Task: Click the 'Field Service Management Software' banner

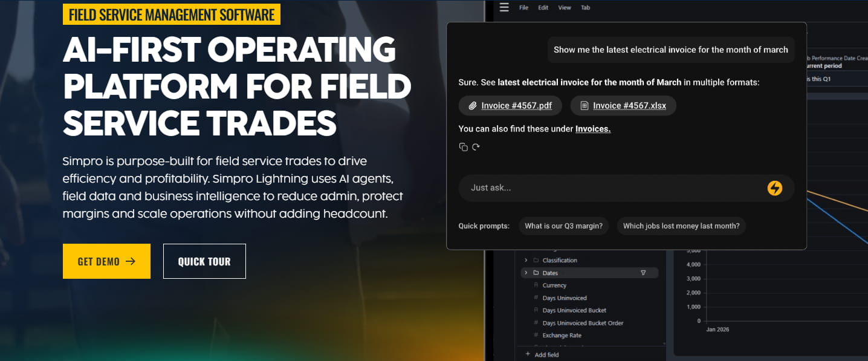Action: pos(172,15)
